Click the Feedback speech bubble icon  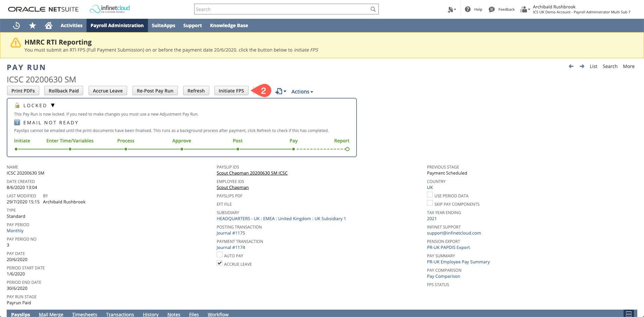pos(491,9)
